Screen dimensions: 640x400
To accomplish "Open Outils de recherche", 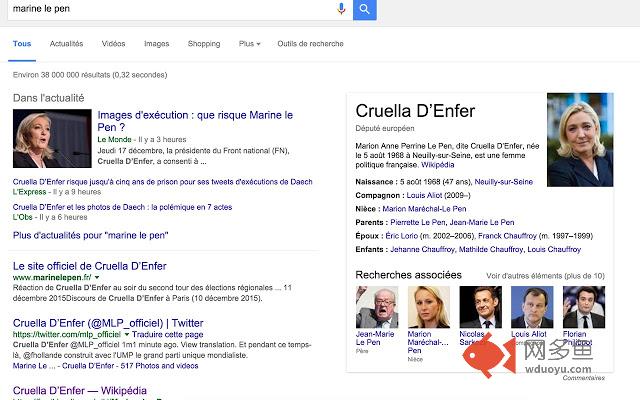I will (x=310, y=44).
